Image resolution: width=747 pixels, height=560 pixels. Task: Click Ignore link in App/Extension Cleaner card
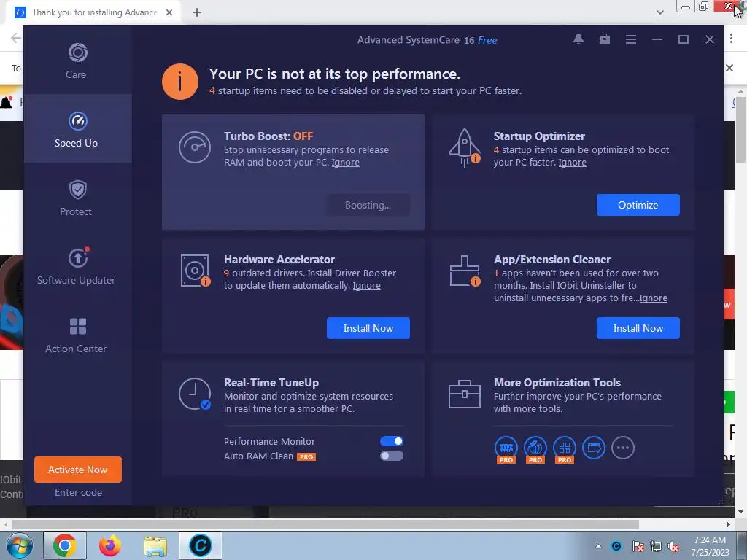[x=653, y=298]
